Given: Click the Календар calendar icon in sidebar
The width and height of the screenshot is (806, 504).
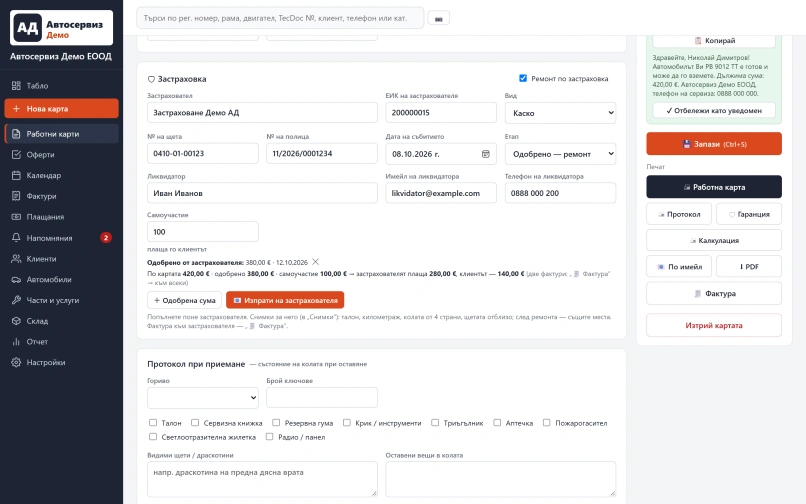Looking at the screenshot, I should (x=16, y=175).
